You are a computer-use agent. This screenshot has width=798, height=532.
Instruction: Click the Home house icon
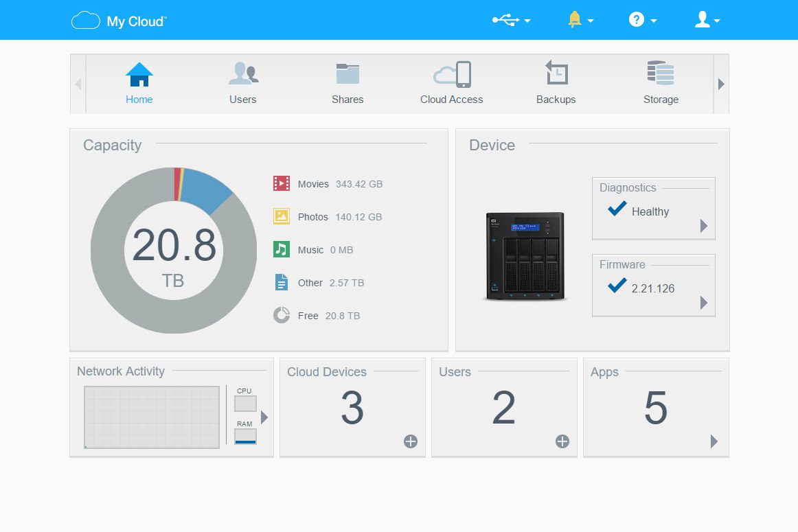(x=139, y=74)
